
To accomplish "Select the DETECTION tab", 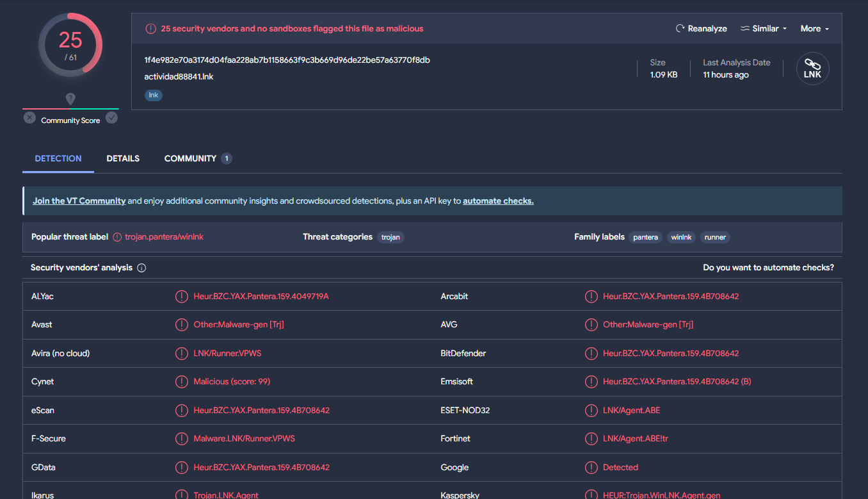I will coord(58,158).
